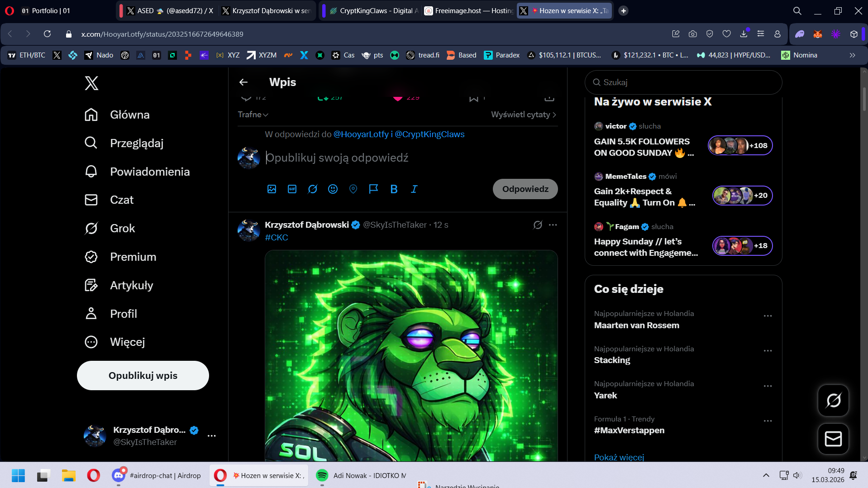Click the Szukaj search field
This screenshot has width=868, height=488.
683,82
